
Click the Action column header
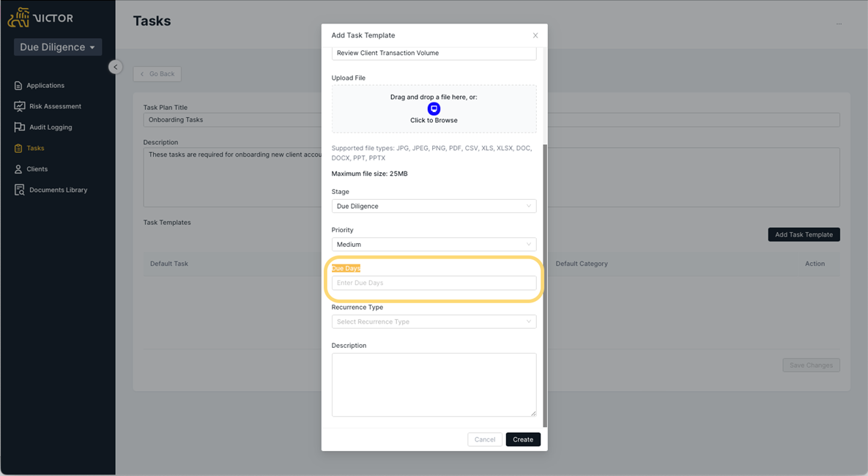pos(815,264)
